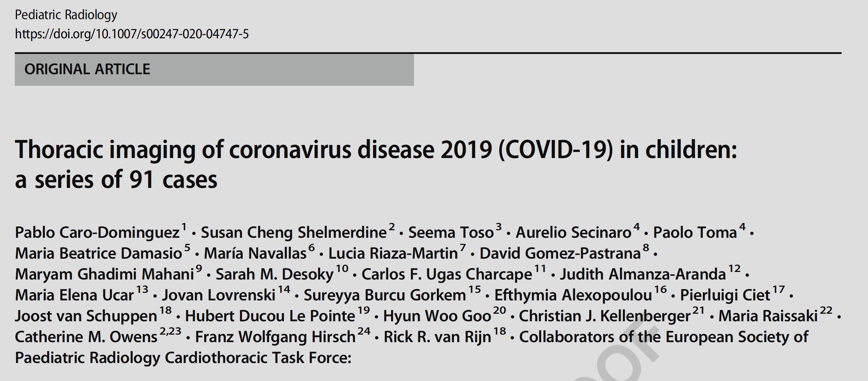Click author name Hyun Woo Goo
This screenshot has width=868, height=381.
point(437,316)
